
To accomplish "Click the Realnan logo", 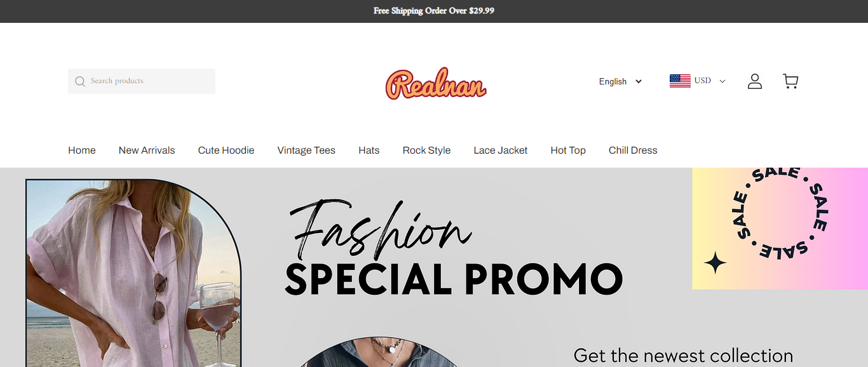I will point(436,84).
